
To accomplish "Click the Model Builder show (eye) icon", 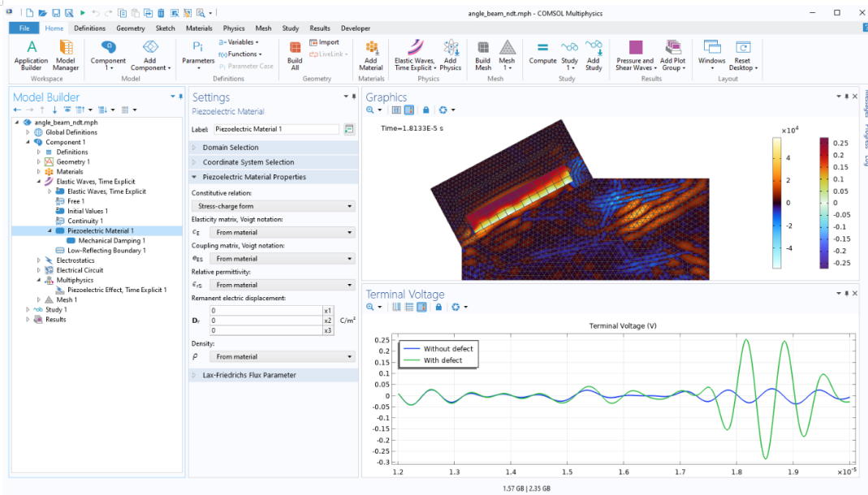I will tap(67, 110).
